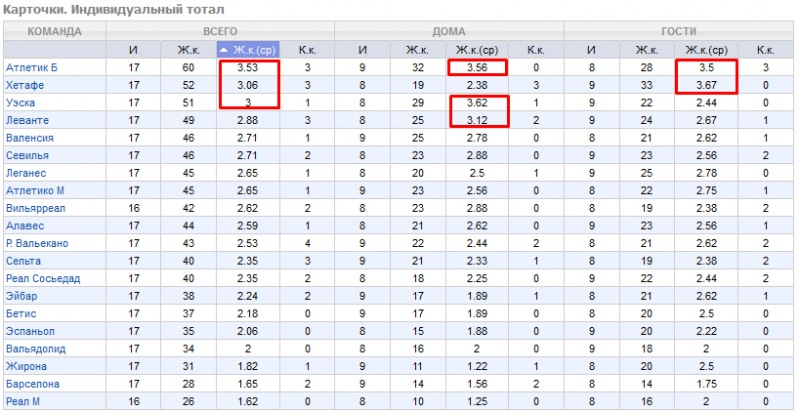Select Жирона home average 1.22
The height and width of the screenshot is (412, 800).
coord(477,366)
